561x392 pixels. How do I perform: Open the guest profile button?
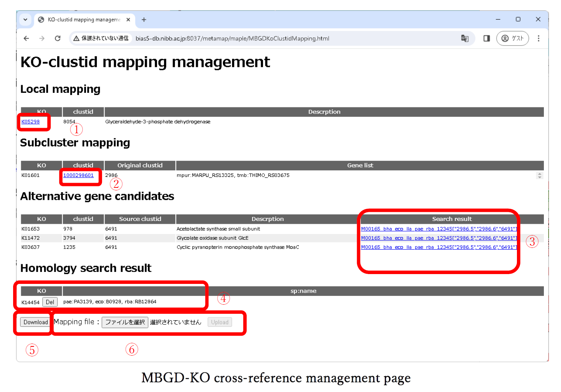pyautogui.click(x=512, y=38)
